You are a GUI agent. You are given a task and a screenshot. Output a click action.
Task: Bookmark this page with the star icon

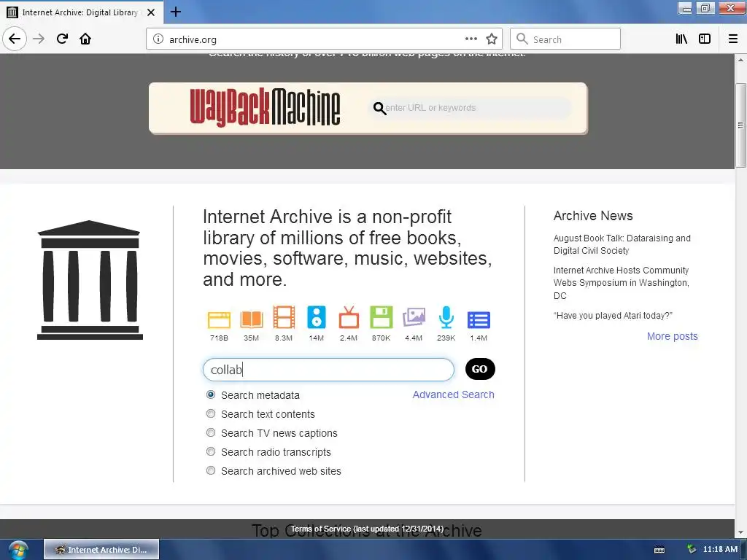(492, 39)
